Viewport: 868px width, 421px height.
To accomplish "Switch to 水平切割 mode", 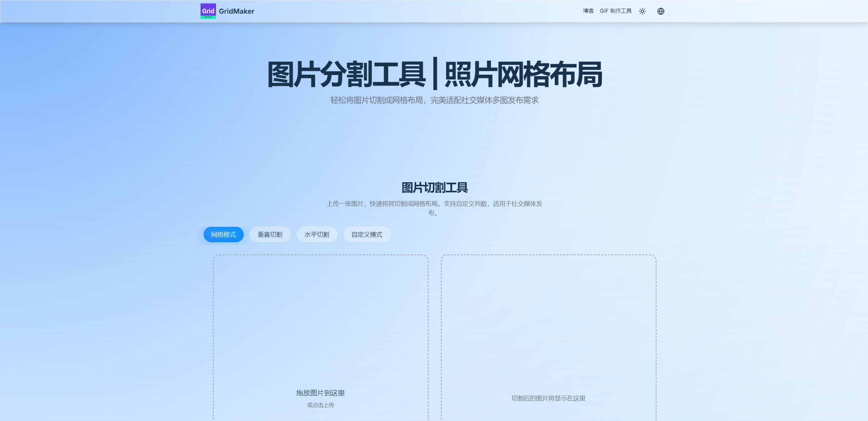I will [x=317, y=234].
